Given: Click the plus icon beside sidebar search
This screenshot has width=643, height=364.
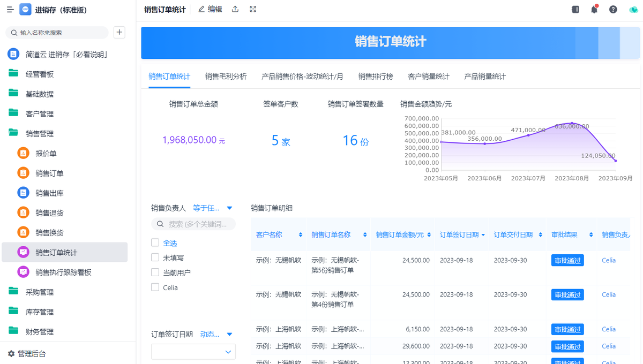Looking at the screenshot, I should 119,32.
